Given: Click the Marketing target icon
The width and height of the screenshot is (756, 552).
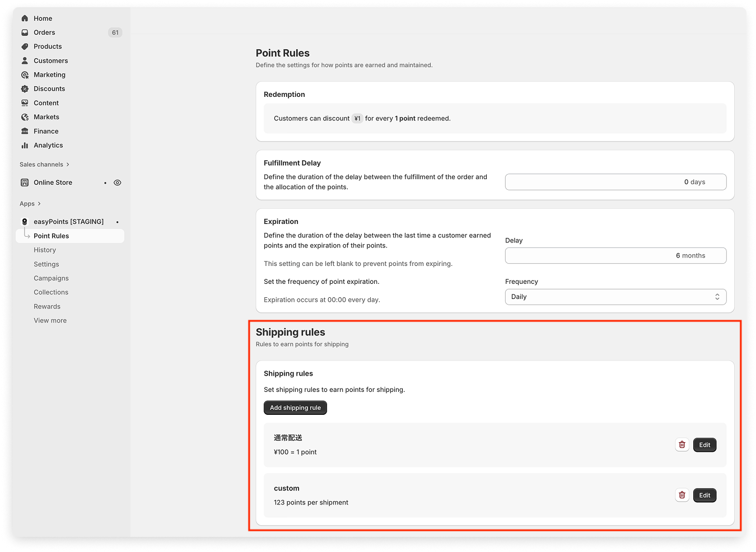Looking at the screenshot, I should (x=25, y=75).
